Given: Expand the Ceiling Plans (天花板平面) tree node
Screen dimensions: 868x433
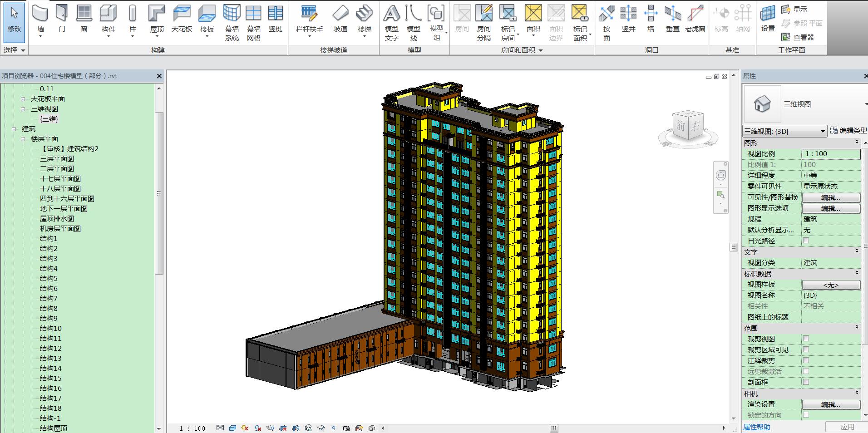Looking at the screenshot, I should coord(23,99).
